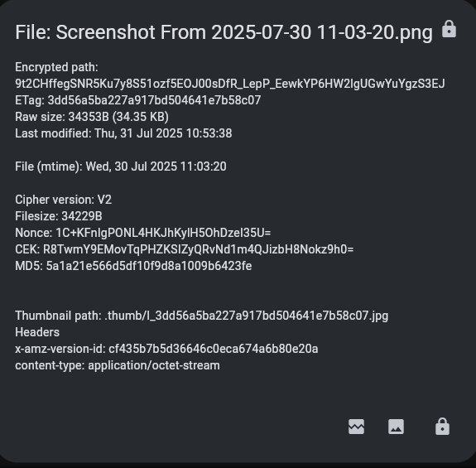The image size is (476, 468).
Task: Select the Filesize 34229B line
Action: 59,216
